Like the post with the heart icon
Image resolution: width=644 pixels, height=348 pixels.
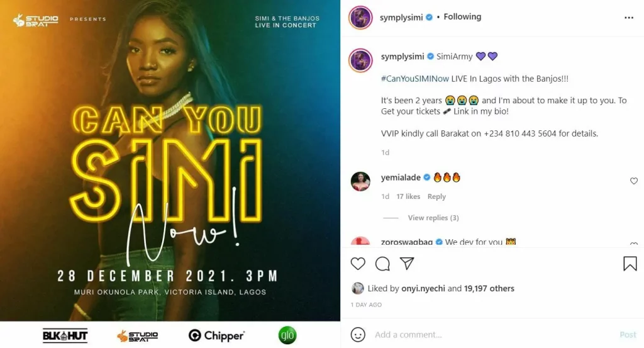point(358,264)
